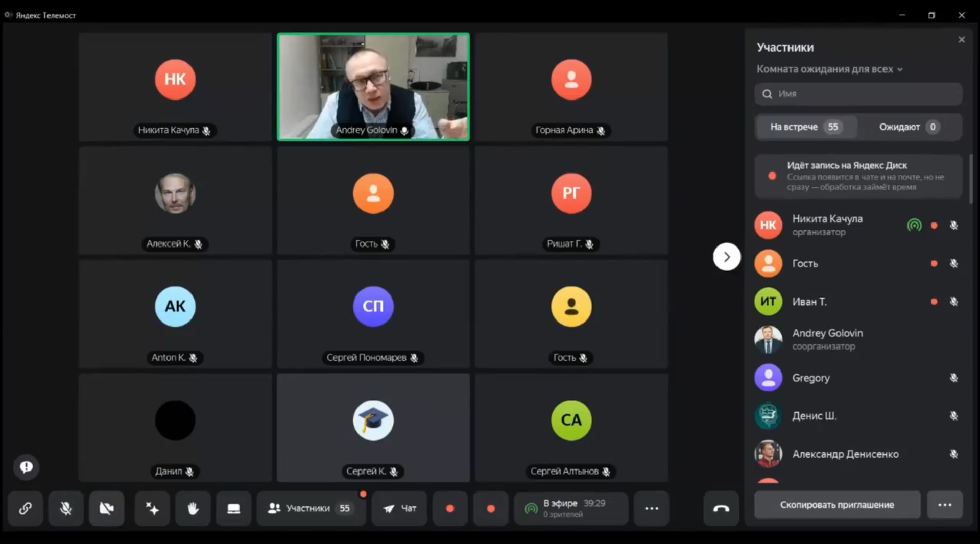Click microphone icon of Гость in participants list
The height and width of the screenshot is (544, 980).
[x=953, y=263]
